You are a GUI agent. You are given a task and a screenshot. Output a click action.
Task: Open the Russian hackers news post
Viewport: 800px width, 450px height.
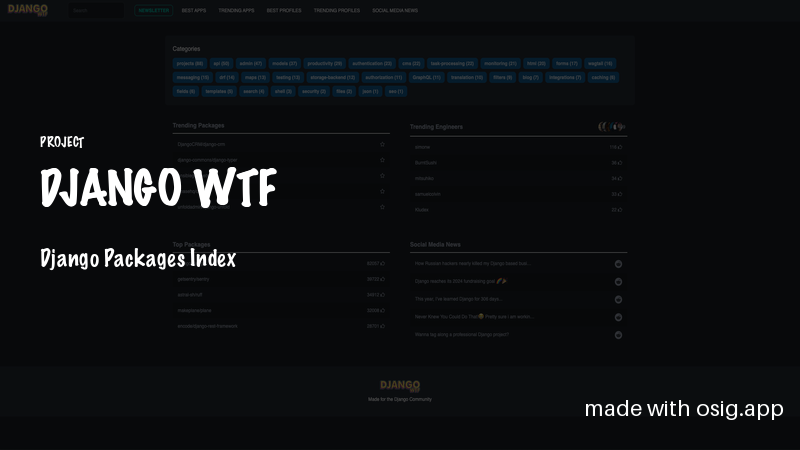[x=472, y=264]
